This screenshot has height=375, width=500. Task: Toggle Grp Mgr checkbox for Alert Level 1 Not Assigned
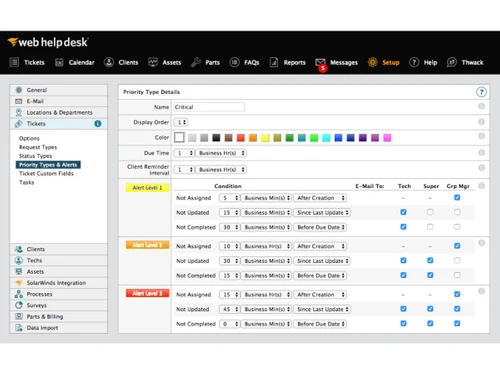click(457, 198)
